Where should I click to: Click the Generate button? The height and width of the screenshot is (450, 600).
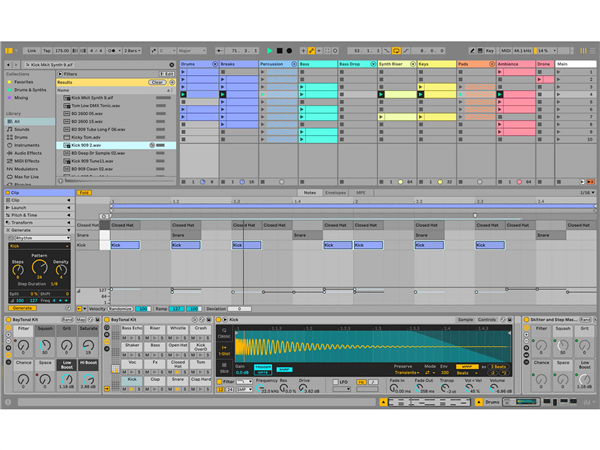(21, 308)
